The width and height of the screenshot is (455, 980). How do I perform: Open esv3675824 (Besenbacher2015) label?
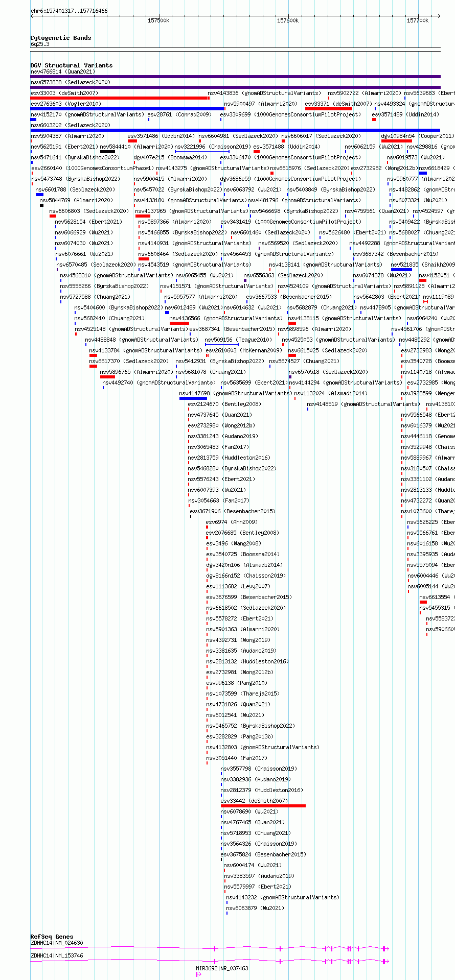[x=263, y=854]
